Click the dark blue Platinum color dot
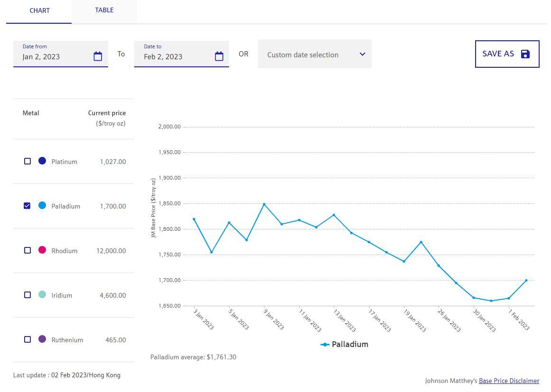Viewport: 551px width, 392px height. click(42, 161)
